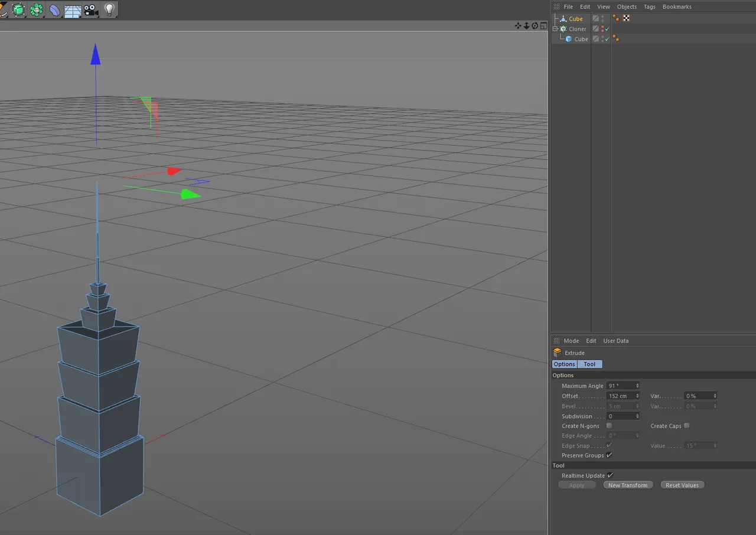The image size is (756, 535).
Task: Click the Offset Var. percent stepper arrows
Action: click(x=715, y=396)
